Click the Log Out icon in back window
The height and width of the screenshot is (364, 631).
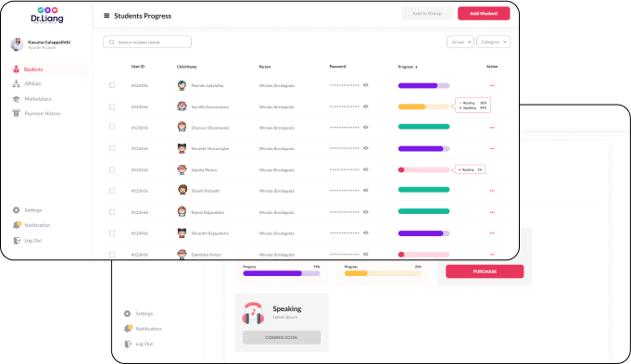[128, 344]
